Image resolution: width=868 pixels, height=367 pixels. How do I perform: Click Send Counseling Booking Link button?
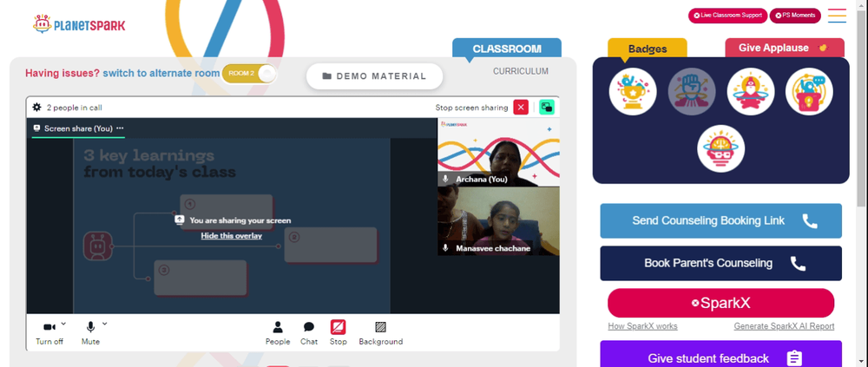click(720, 221)
